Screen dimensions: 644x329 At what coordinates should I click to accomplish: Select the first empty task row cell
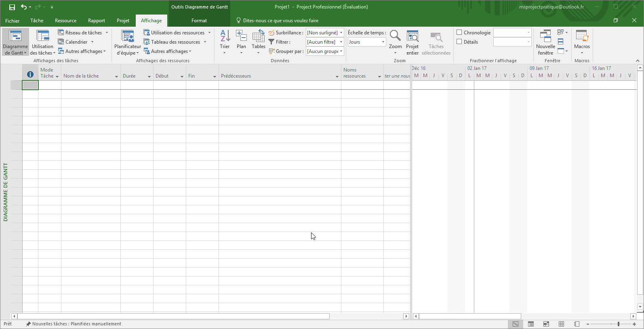(30, 85)
